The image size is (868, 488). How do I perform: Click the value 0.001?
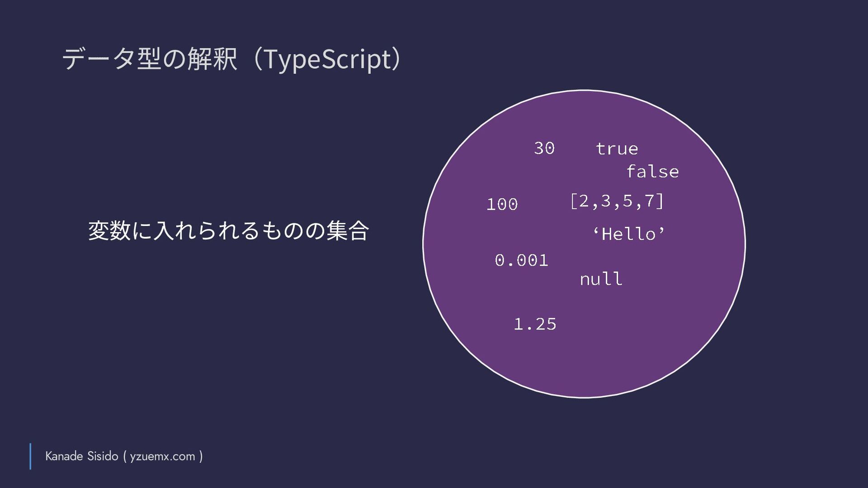521,260
